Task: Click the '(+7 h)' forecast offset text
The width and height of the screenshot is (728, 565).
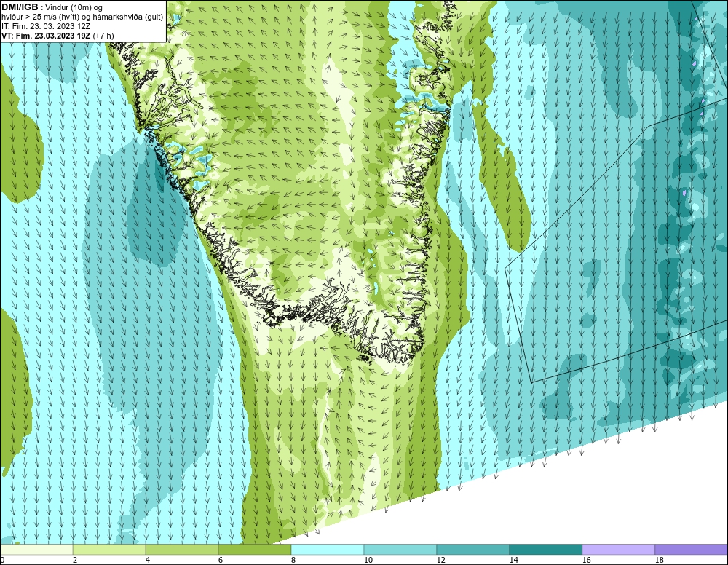Action: (103, 35)
